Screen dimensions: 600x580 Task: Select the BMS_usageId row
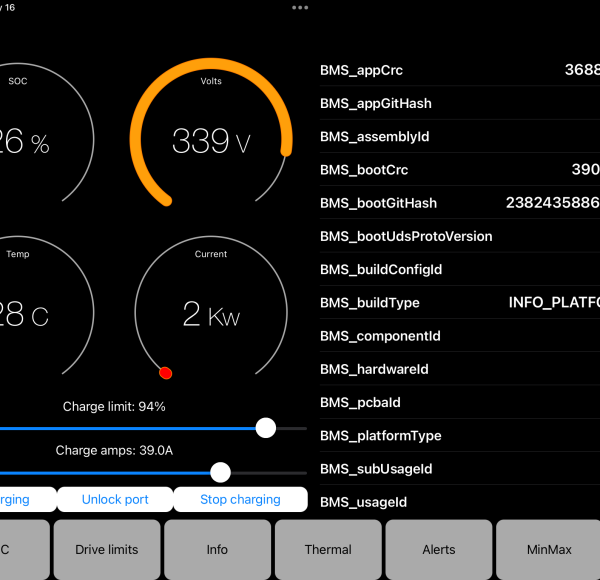(460, 502)
